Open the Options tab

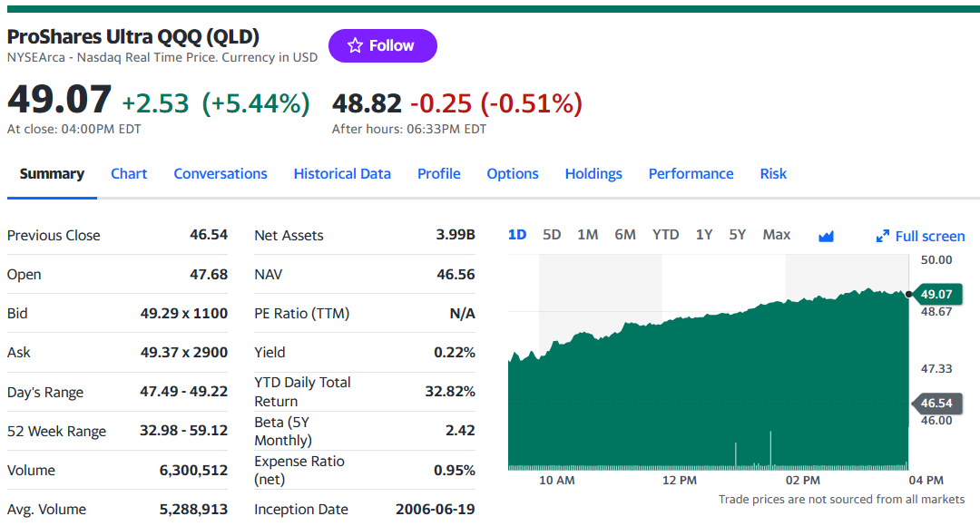(513, 173)
